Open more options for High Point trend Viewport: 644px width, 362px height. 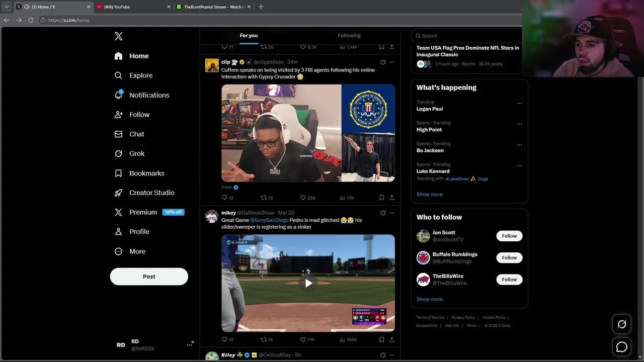click(519, 124)
